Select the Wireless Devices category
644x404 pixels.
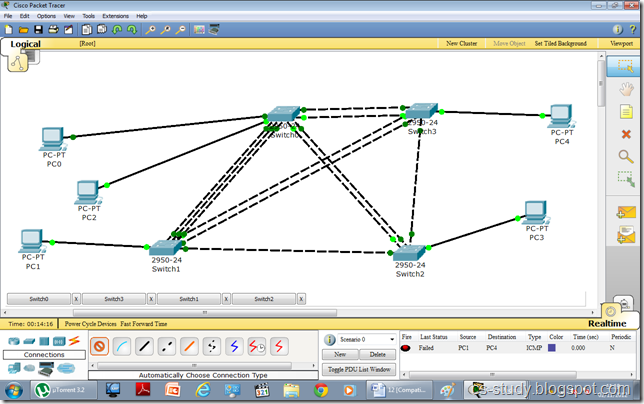point(59,341)
